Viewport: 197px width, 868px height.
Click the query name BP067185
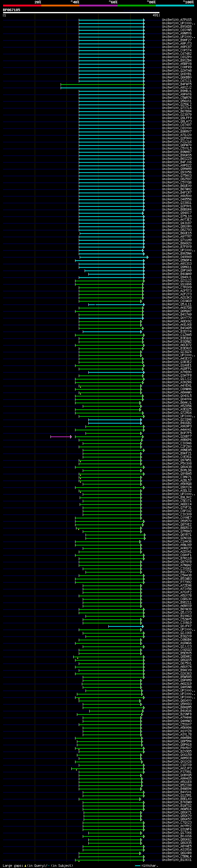coord(11,10)
